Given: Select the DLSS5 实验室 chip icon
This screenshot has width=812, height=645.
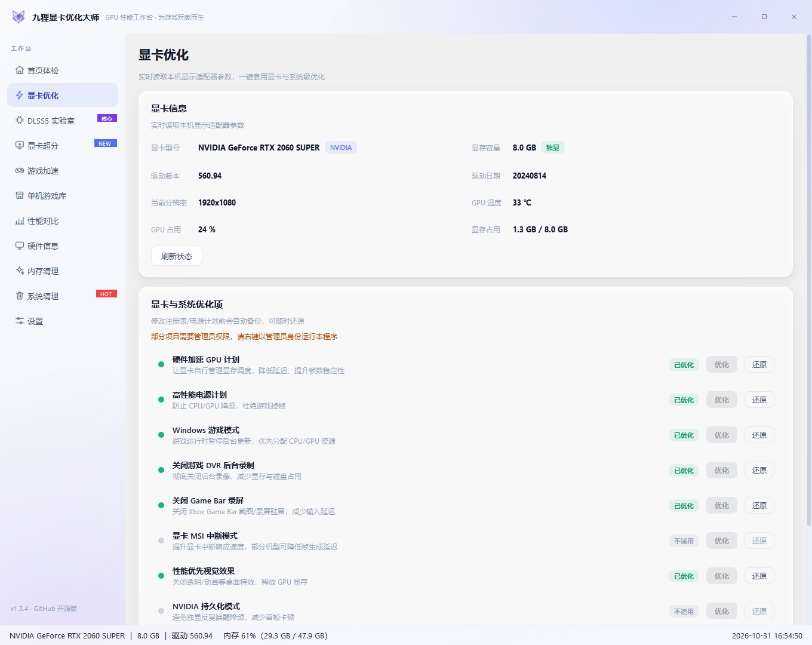Looking at the screenshot, I should tap(20, 121).
